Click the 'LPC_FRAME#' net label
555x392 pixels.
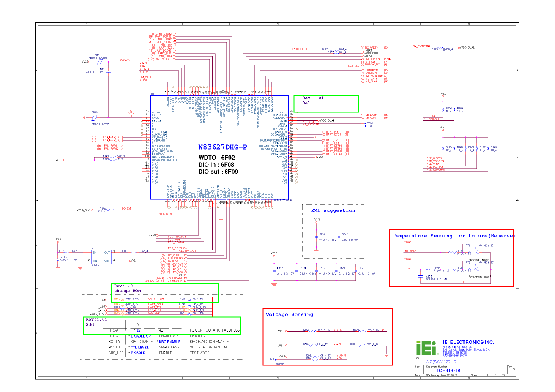174,278
